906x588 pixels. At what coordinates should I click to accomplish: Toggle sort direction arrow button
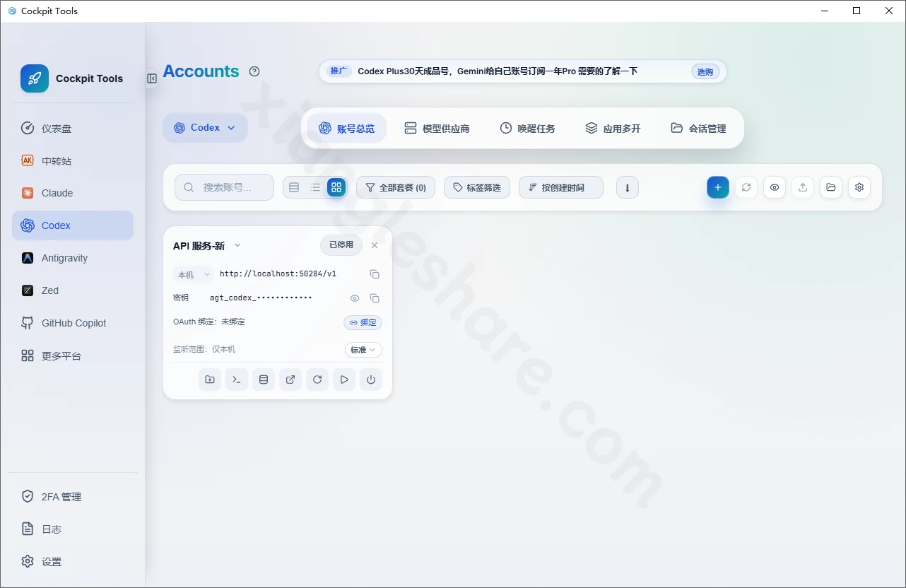click(628, 187)
